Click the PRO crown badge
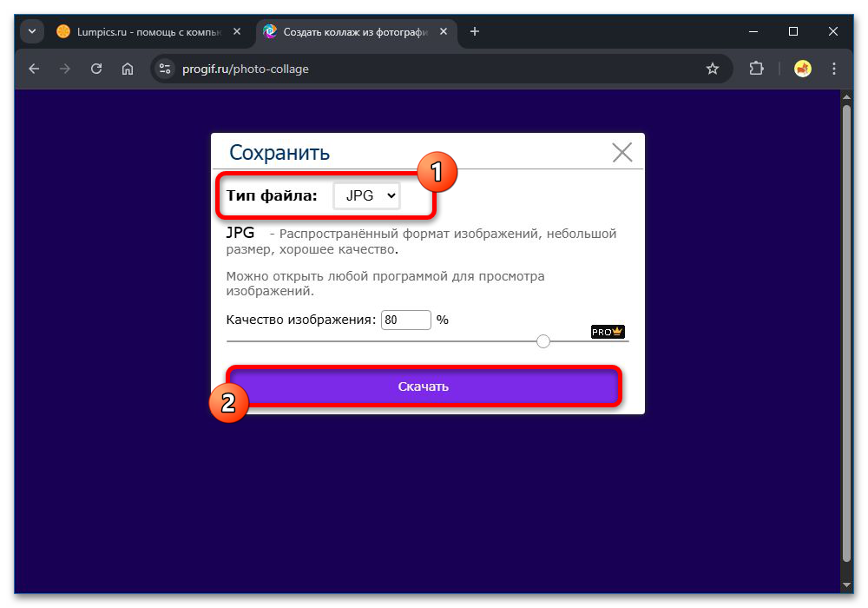Image resolution: width=868 pixels, height=608 pixels. pyautogui.click(x=608, y=332)
